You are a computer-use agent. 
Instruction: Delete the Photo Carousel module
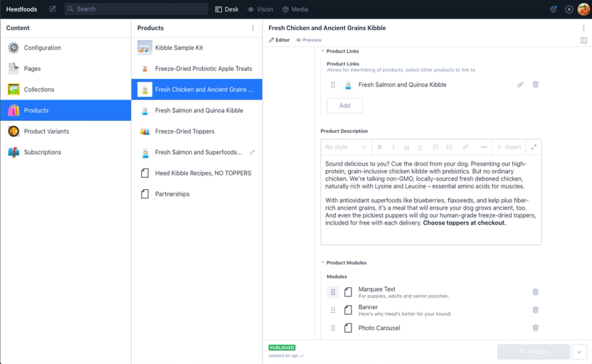click(535, 328)
